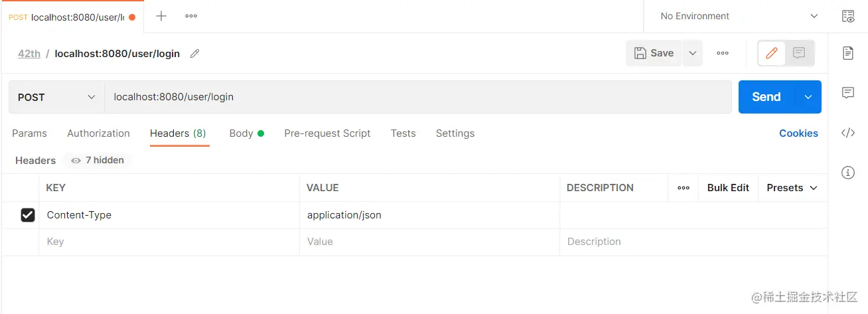Image resolution: width=868 pixels, height=314 pixels.
Task: Show the 7 hidden headers
Action: [98, 160]
